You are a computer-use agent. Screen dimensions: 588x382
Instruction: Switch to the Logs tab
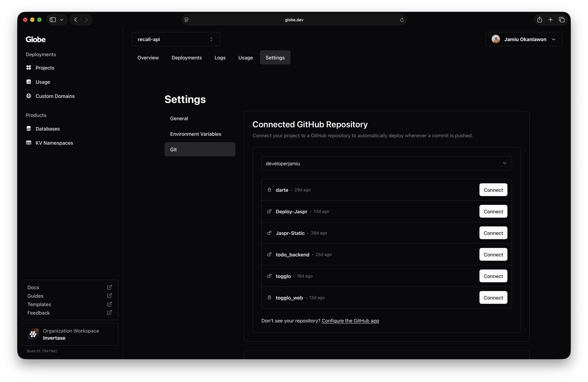pyautogui.click(x=220, y=58)
